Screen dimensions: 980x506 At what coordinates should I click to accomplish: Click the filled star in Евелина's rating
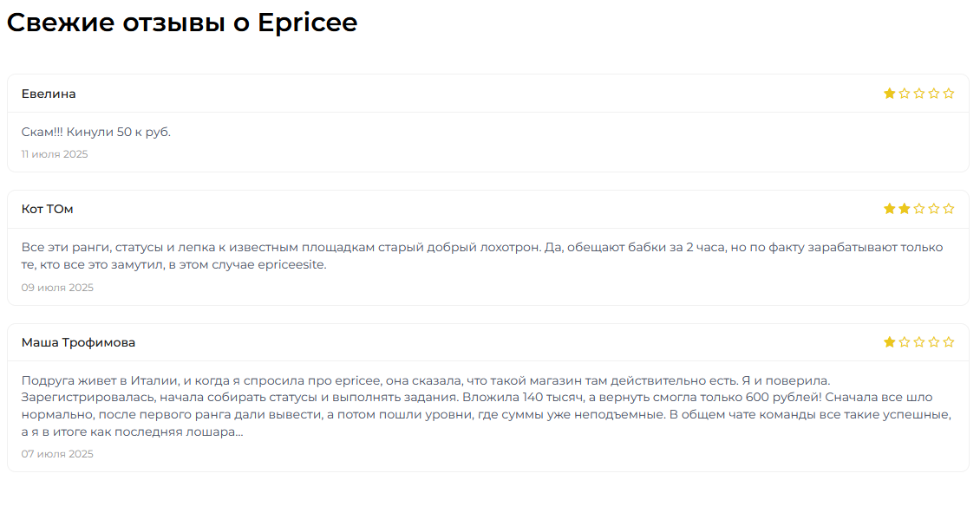coord(890,94)
